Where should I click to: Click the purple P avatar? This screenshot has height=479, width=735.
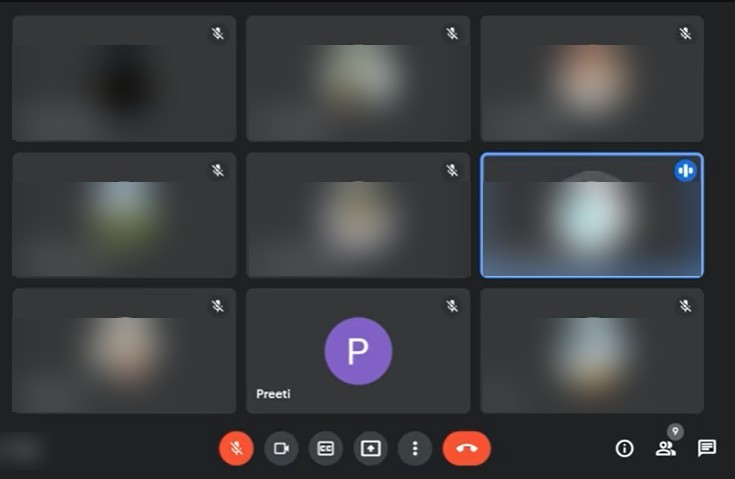[358, 351]
